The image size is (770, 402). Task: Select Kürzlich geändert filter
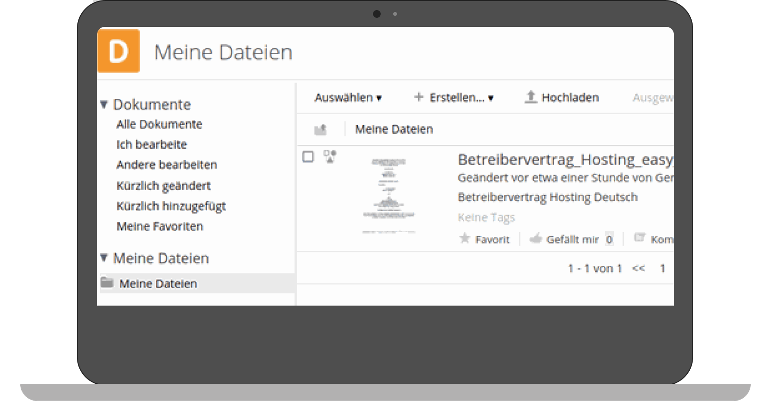[163, 186]
